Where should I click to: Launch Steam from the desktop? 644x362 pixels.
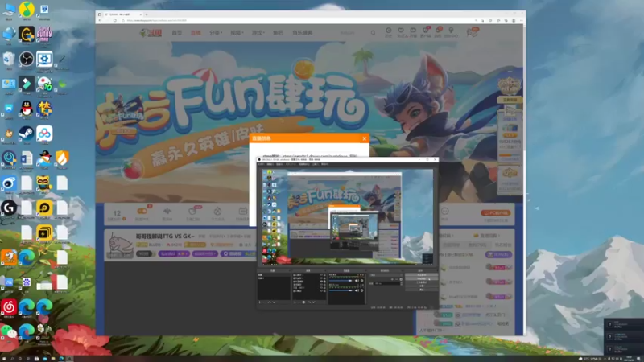[x=27, y=134]
